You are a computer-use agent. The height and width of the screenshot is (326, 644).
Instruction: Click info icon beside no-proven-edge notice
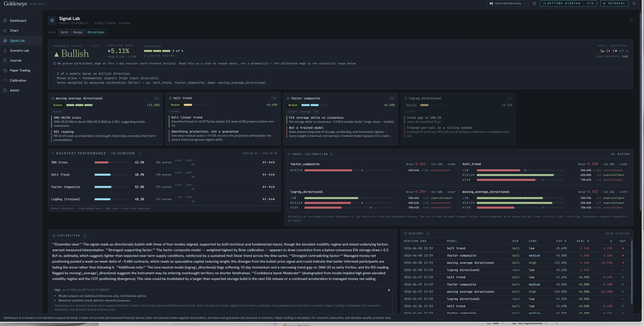[x=54, y=64]
